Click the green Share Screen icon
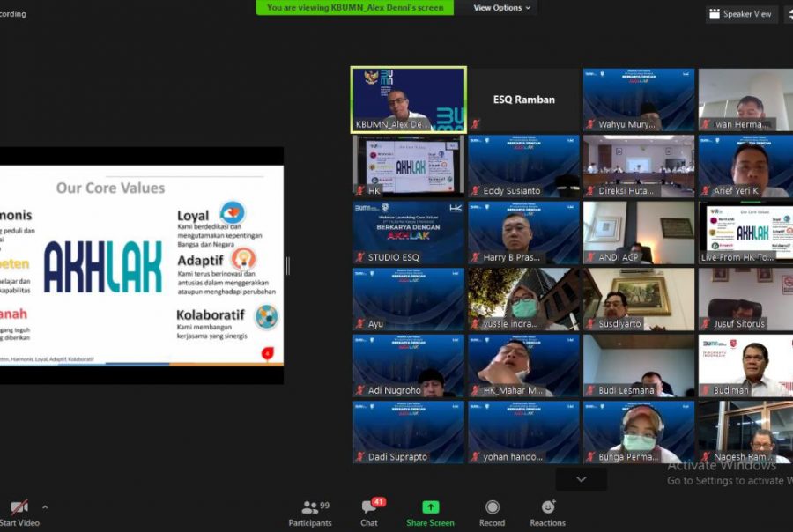793x532 pixels. pyautogui.click(x=430, y=507)
